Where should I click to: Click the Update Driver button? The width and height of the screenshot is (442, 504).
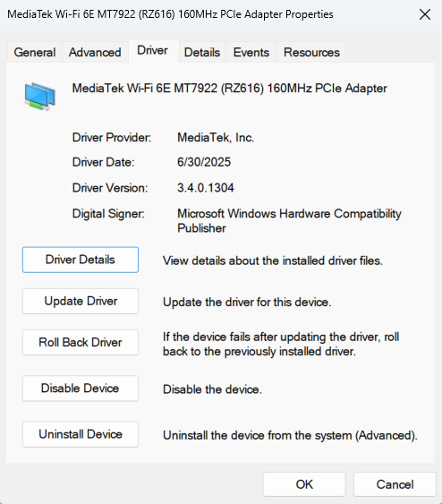pos(81,301)
